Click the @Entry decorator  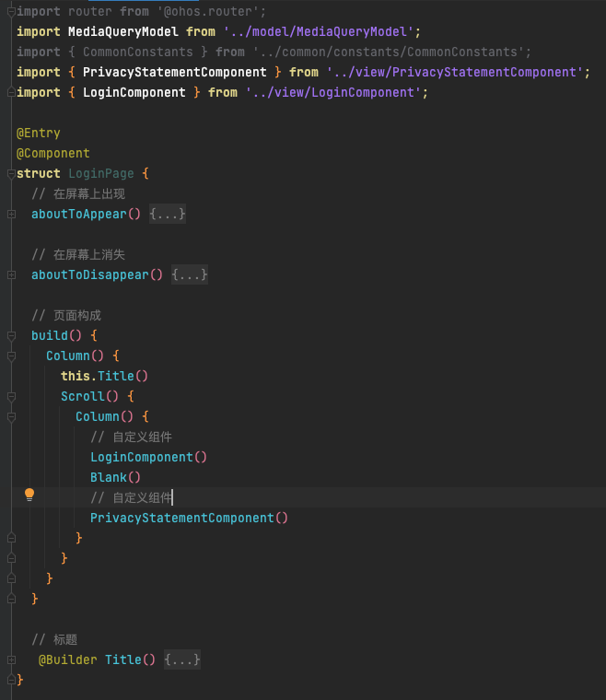pyautogui.click(x=39, y=133)
